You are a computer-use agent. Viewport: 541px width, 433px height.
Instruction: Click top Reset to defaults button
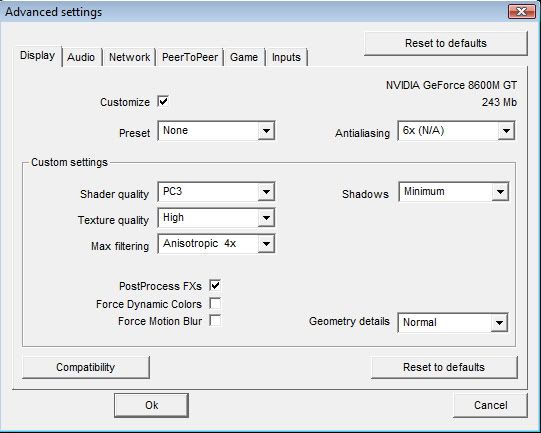pyautogui.click(x=446, y=43)
